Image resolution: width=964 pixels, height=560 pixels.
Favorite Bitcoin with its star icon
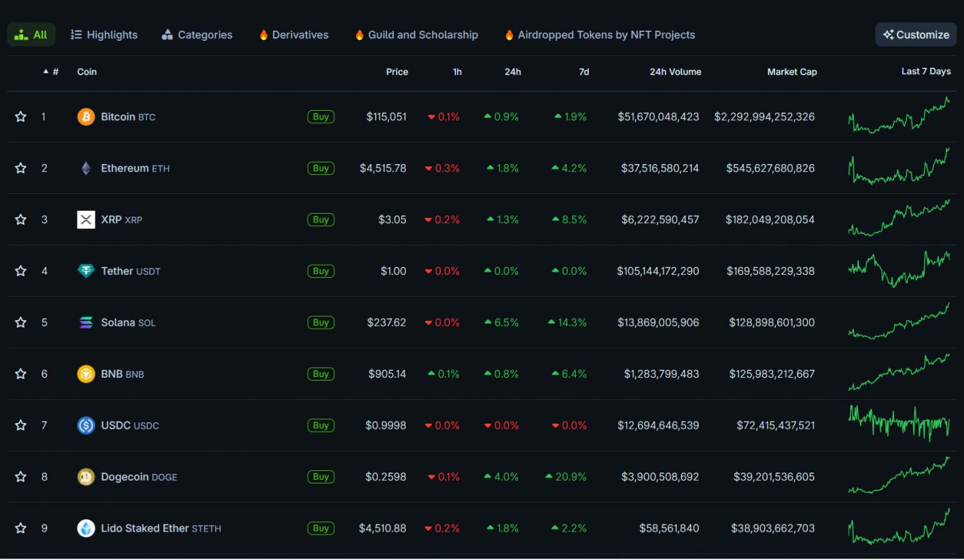pyautogui.click(x=20, y=117)
